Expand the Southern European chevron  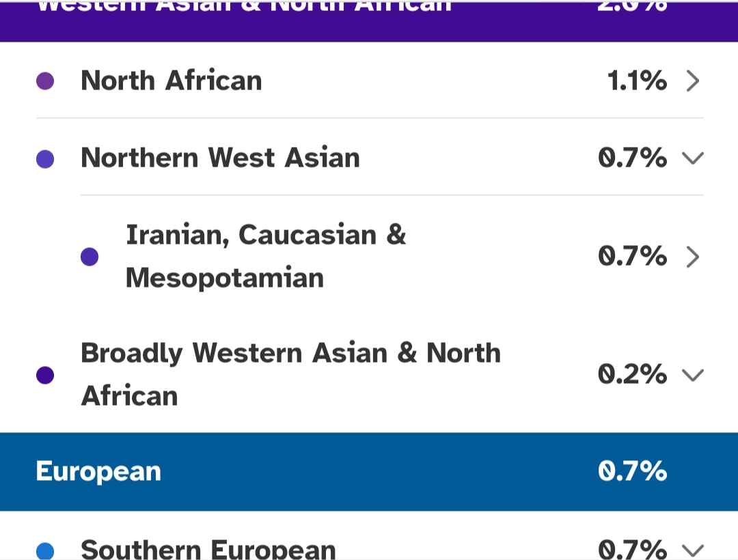pyautogui.click(x=693, y=550)
